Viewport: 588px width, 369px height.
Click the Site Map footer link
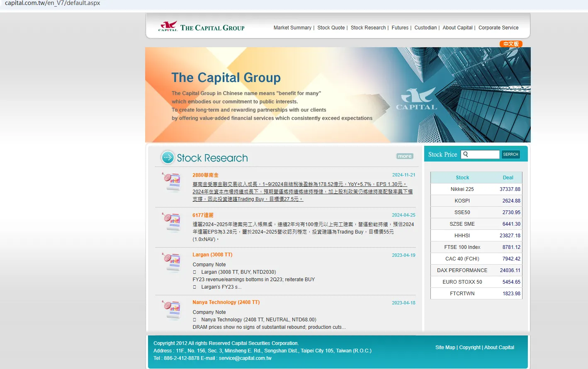[x=445, y=347]
